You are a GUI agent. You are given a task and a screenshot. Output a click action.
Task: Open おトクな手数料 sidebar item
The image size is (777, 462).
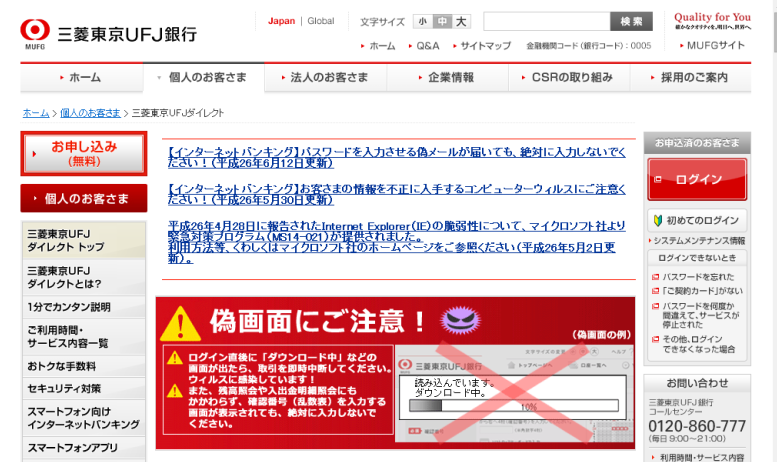click(x=84, y=366)
